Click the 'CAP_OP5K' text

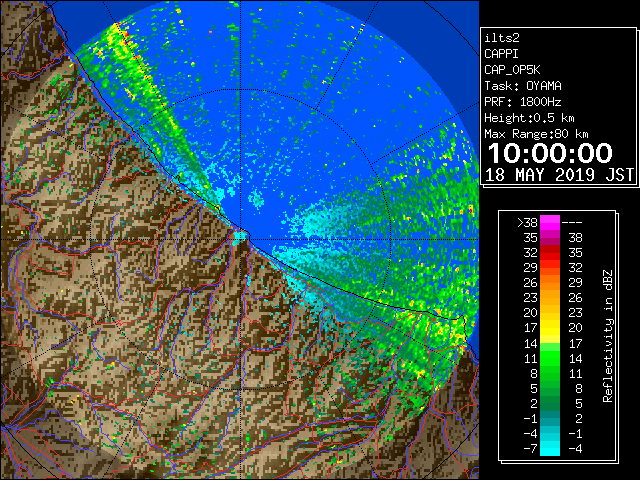pyautogui.click(x=512, y=70)
